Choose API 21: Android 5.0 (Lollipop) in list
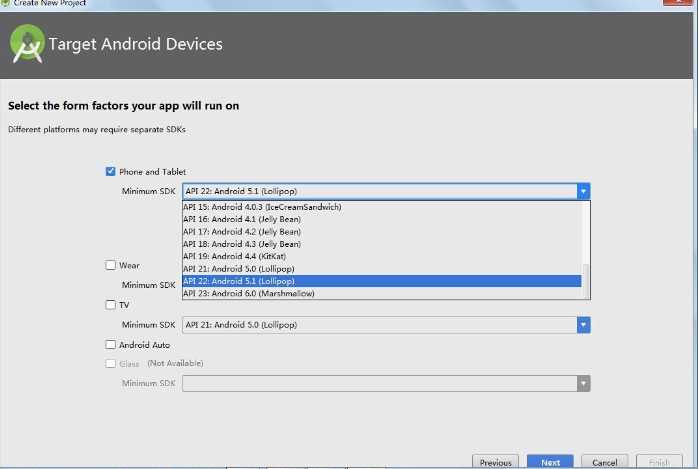Image resolution: width=698 pixels, height=469 pixels. 382,269
